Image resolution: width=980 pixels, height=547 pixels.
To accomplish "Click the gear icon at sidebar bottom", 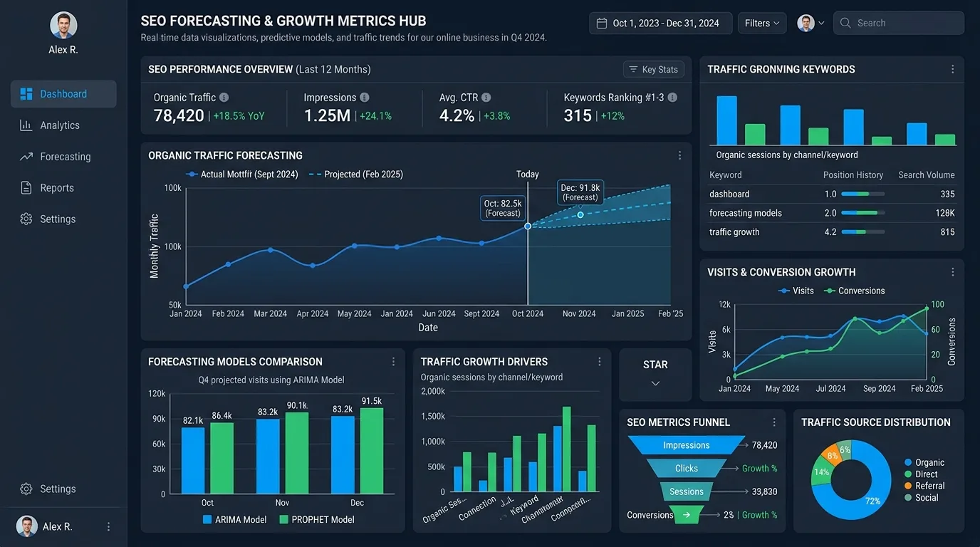I will [26, 489].
